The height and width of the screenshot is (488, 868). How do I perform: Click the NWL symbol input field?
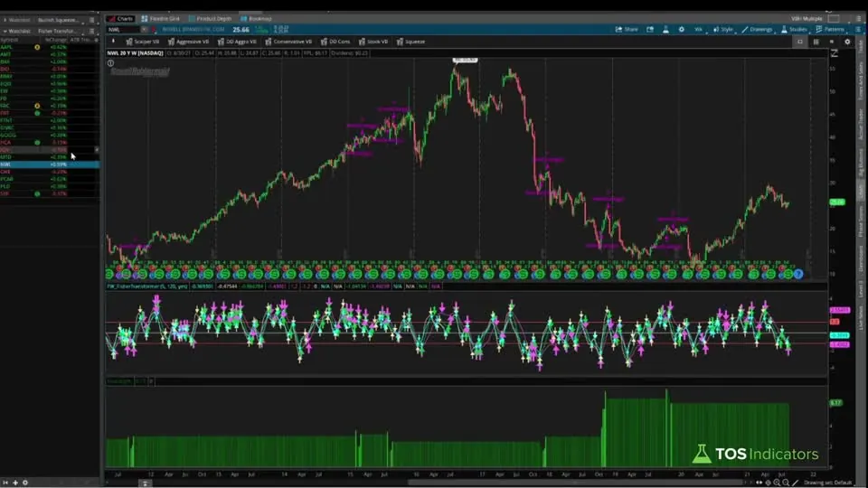[123, 29]
